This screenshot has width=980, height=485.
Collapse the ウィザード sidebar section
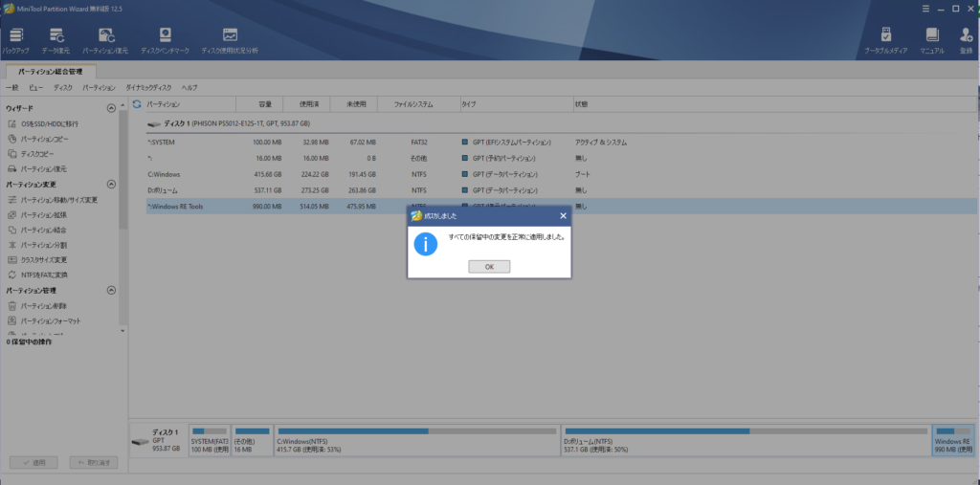pyautogui.click(x=111, y=108)
